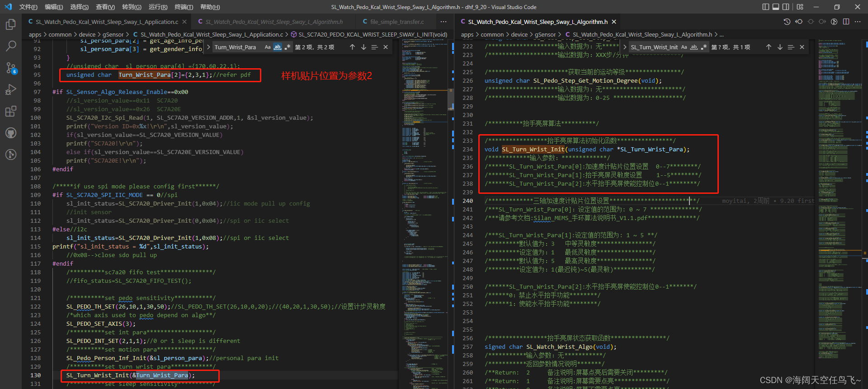Open the 终端(T) menu
Screen dimensions: 868x389
coord(184,7)
